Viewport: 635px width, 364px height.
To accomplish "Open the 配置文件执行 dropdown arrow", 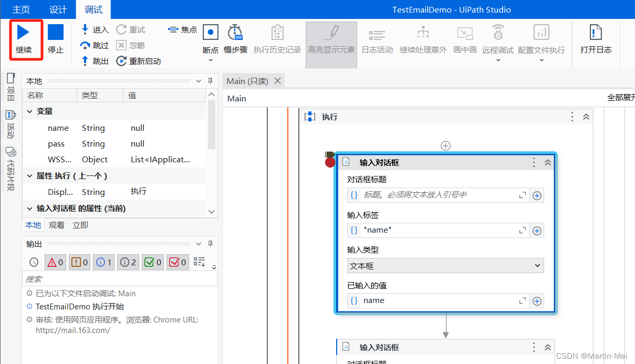I will click(542, 60).
